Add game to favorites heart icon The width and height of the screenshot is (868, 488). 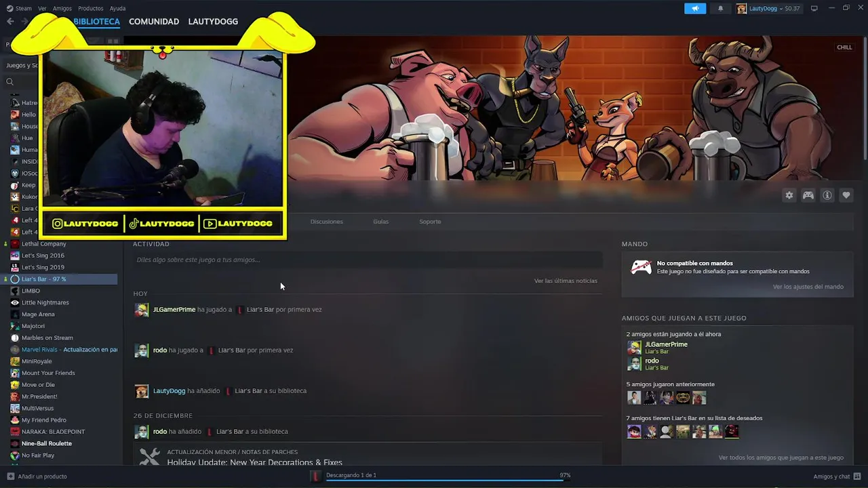pyautogui.click(x=846, y=195)
